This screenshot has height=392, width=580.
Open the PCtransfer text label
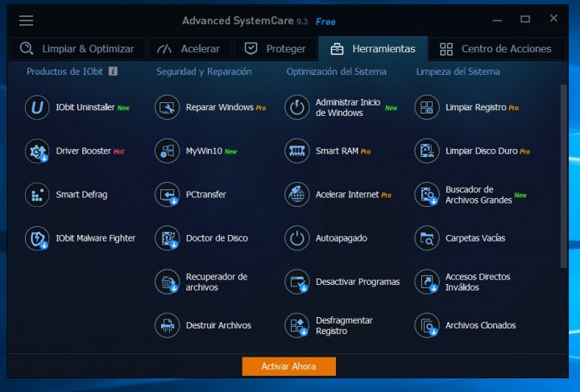[205, 195]
